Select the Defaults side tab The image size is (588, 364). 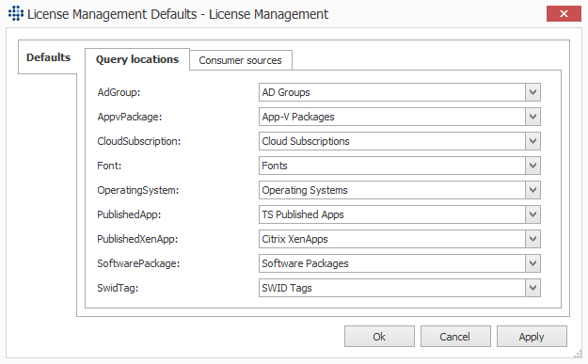click(x=48, y=57)
